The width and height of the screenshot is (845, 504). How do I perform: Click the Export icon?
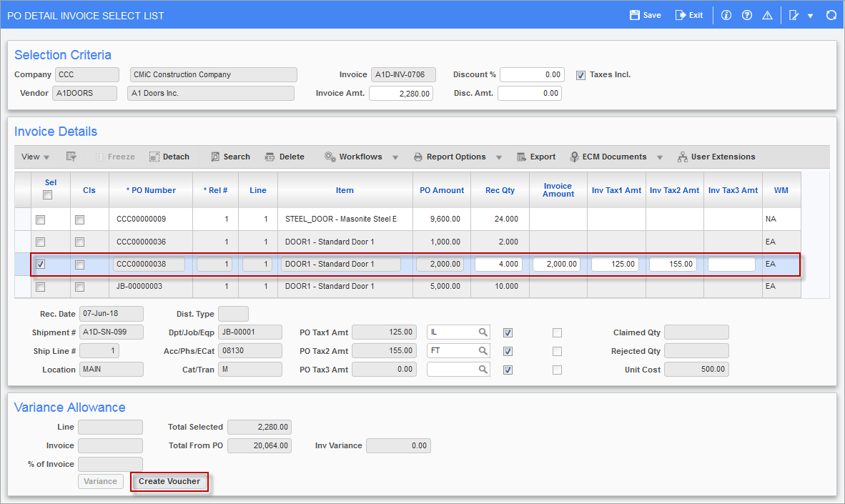536,157
